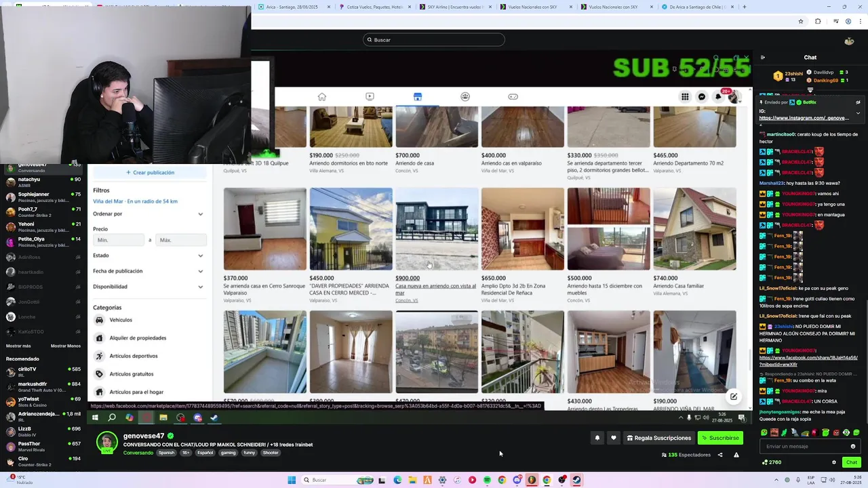Switch to De Arica a Santiago de Chile tab
This screenshot has width=868, height=488.
697,7
